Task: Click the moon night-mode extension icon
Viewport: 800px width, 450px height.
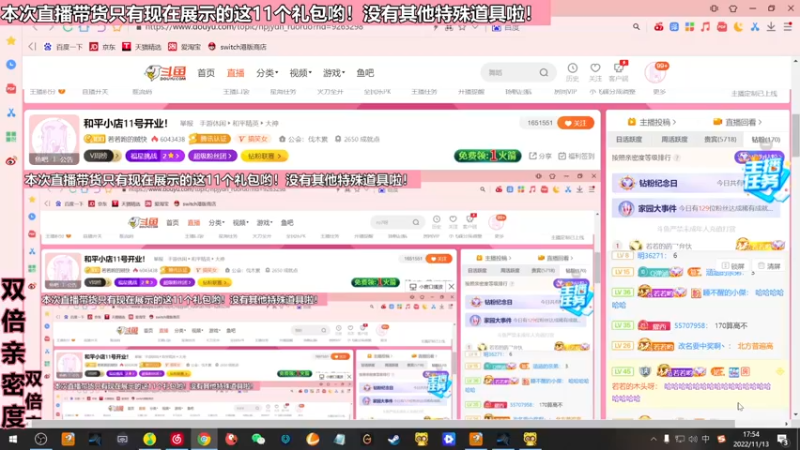Action: (738, 27)
